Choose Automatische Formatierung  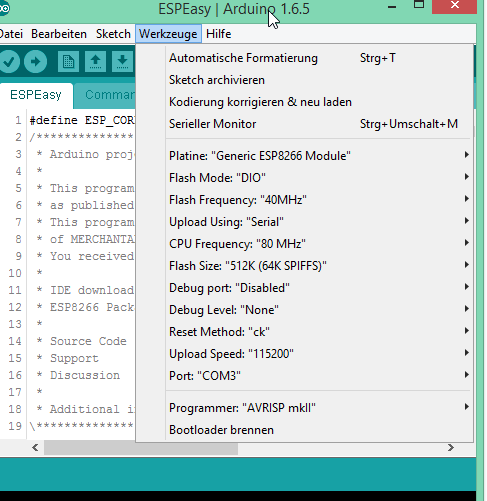(x=304, y=58)
